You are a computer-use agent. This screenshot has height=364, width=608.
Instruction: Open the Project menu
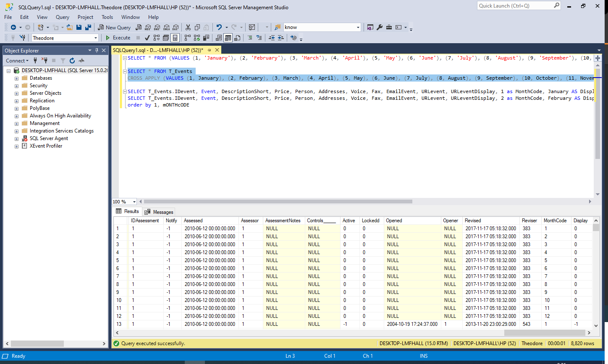85,17
